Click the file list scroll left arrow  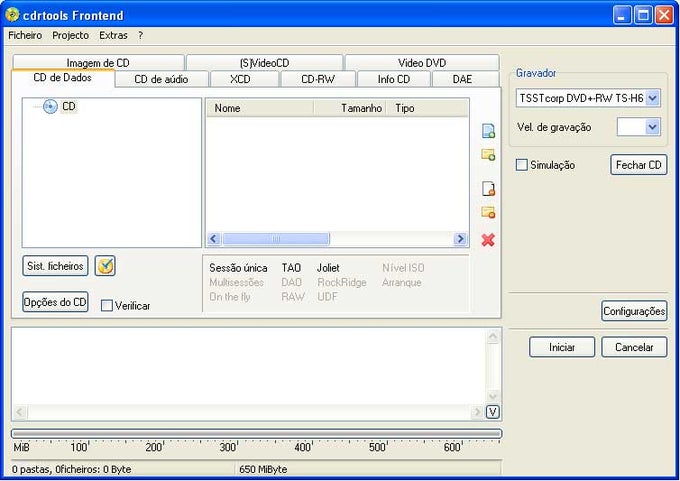214,239
